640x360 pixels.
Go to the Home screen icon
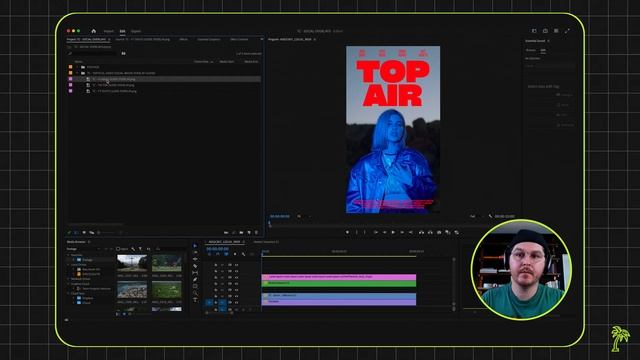(x=93, y=31)
